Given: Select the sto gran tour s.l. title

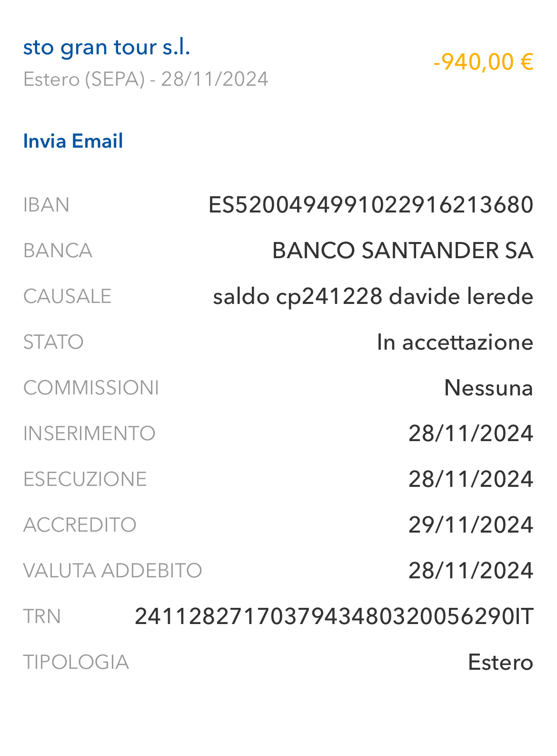Looking at the screenshot, I should [107, 48].
